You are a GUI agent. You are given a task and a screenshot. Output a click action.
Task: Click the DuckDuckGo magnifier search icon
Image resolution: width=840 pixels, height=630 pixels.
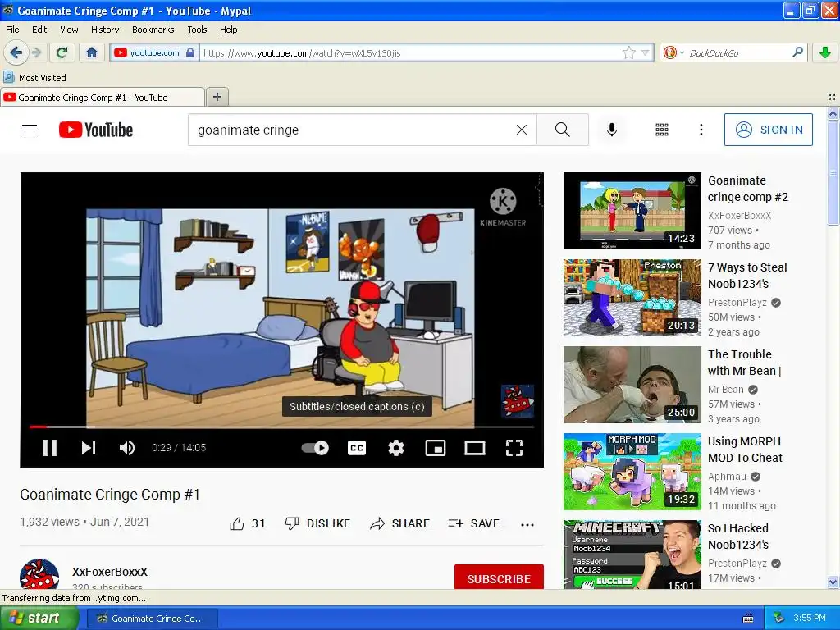(x=797, y=52)
